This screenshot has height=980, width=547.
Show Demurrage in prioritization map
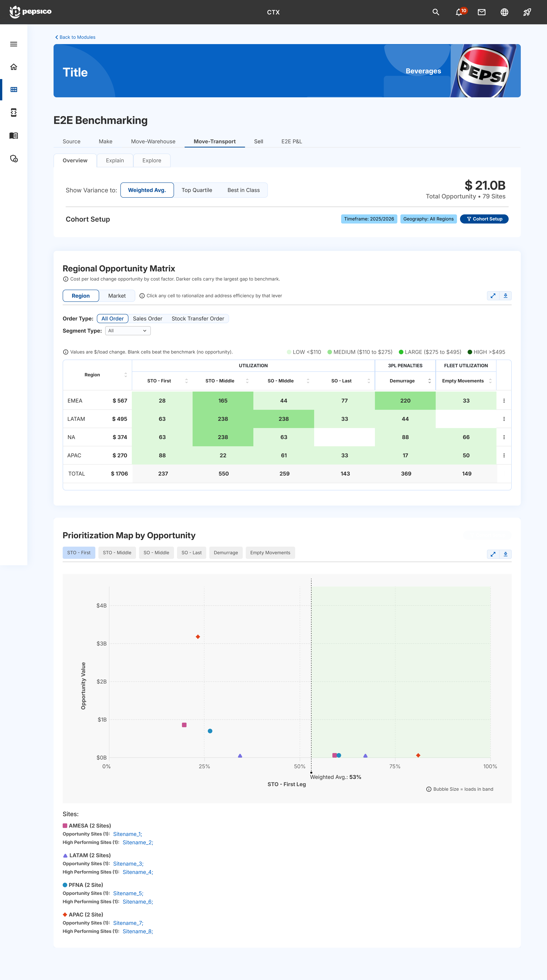click(x=226, y=552)
